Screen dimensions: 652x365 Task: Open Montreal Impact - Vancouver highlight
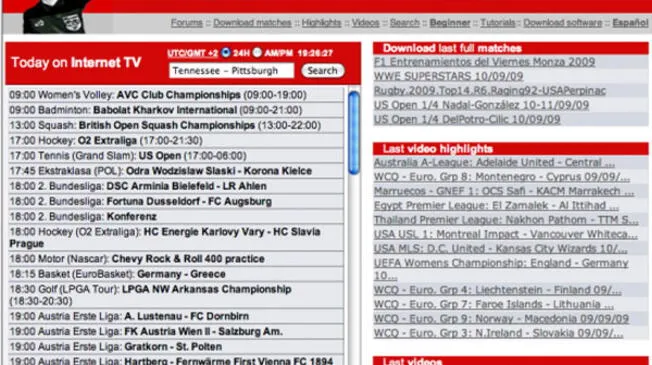(505, 234)
